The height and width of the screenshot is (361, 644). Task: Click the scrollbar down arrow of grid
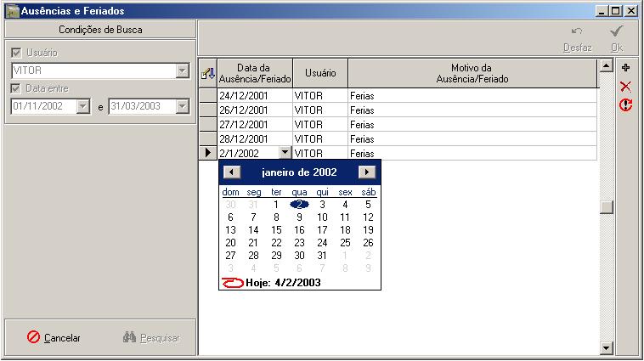tap(607, 348)
